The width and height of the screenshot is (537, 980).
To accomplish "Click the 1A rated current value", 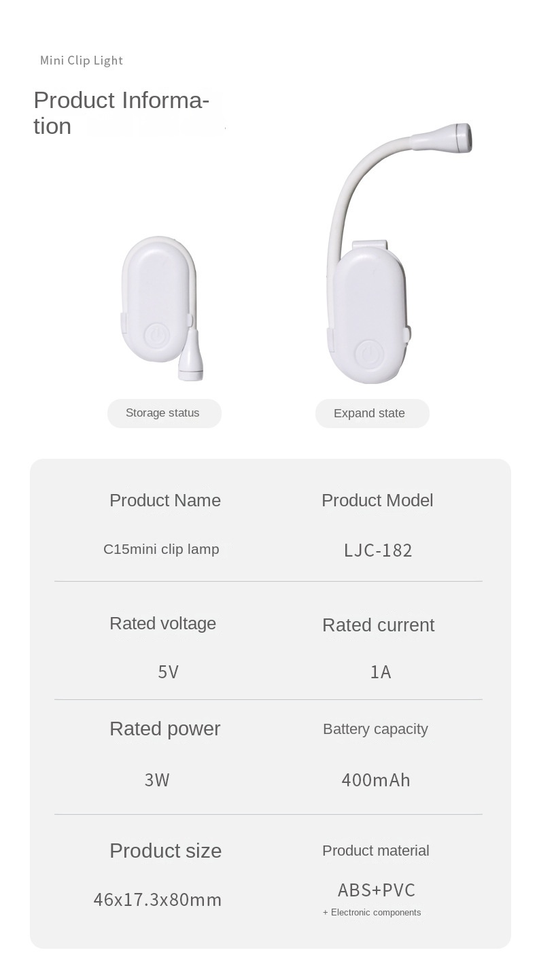I will (x=381, y=672).
